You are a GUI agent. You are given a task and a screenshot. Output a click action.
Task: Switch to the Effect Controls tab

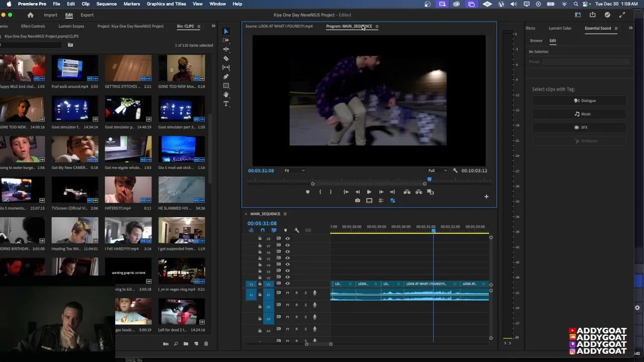(33, 26)
